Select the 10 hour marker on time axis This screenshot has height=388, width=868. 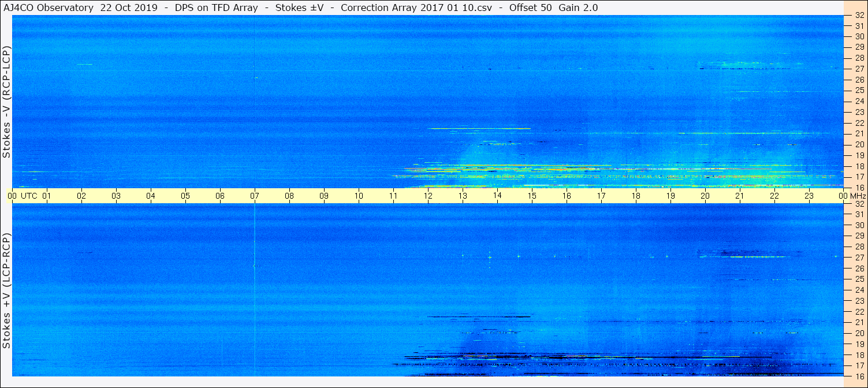(359, 196)
